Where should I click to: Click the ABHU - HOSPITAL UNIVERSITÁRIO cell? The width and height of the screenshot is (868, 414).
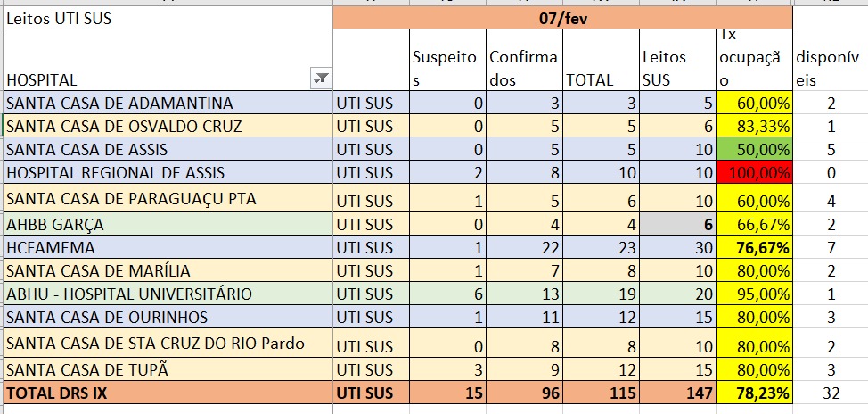pyautogui.click(x=168, y=294)
